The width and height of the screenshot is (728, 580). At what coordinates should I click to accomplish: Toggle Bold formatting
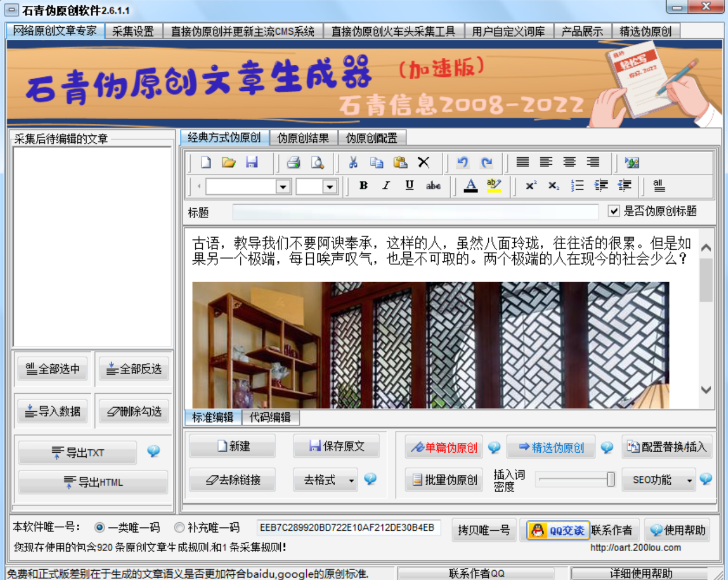coord(363,186)
